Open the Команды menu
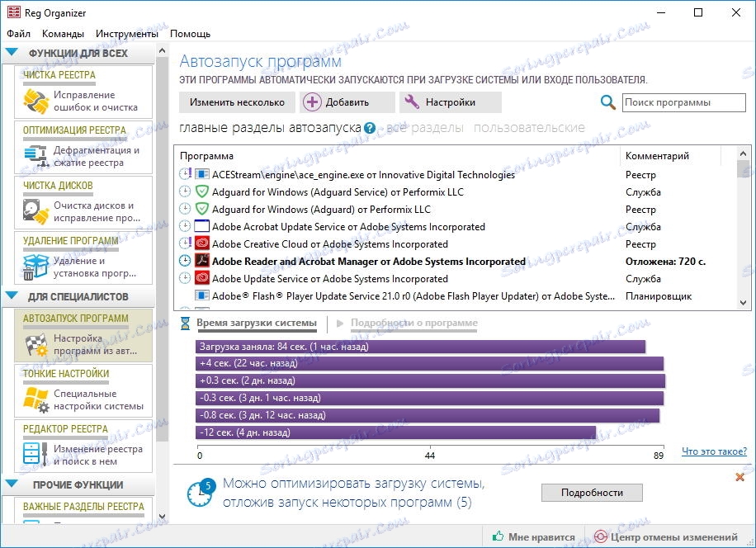The width and height of the screenshot is (756, 548). pyautogui.click(x=63, y=34)
